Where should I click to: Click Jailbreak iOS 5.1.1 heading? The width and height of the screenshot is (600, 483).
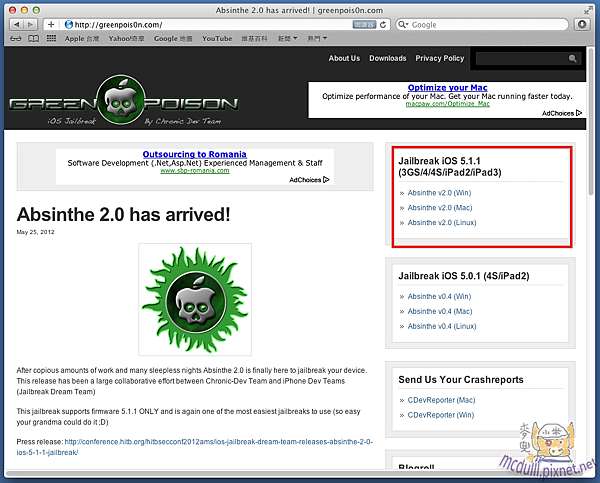pos(450,166)
